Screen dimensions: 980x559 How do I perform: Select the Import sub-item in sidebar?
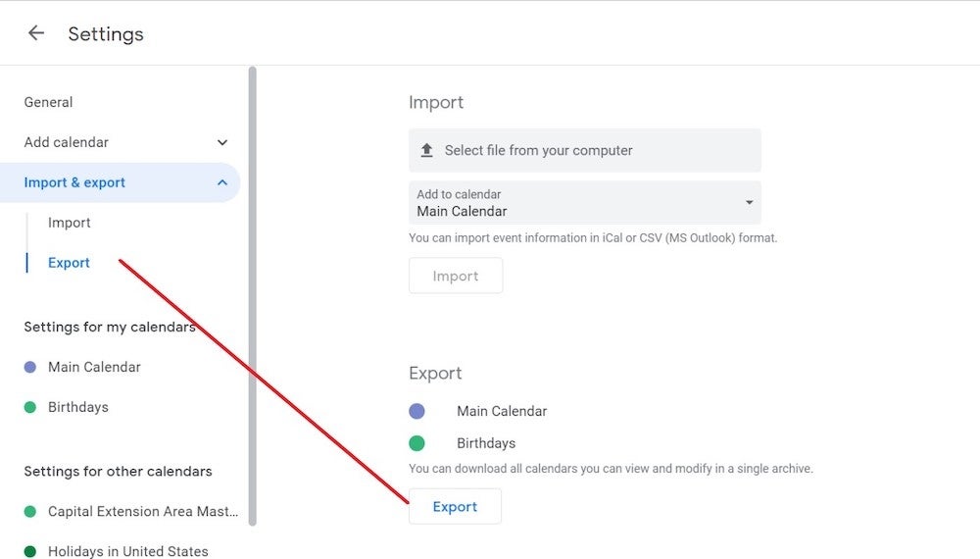click(x=69, y=223)
